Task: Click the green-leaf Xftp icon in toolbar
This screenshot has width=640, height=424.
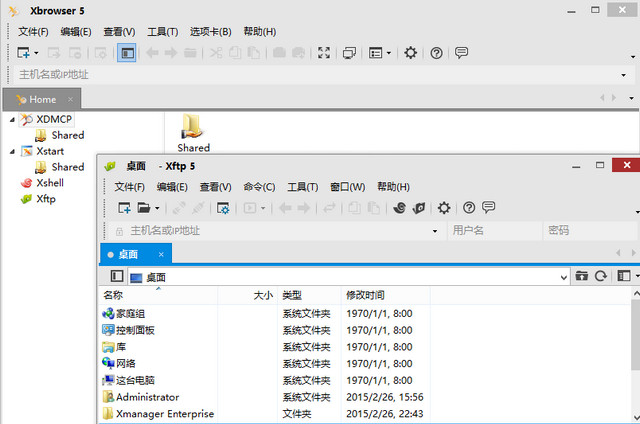Action: point(419,208)
